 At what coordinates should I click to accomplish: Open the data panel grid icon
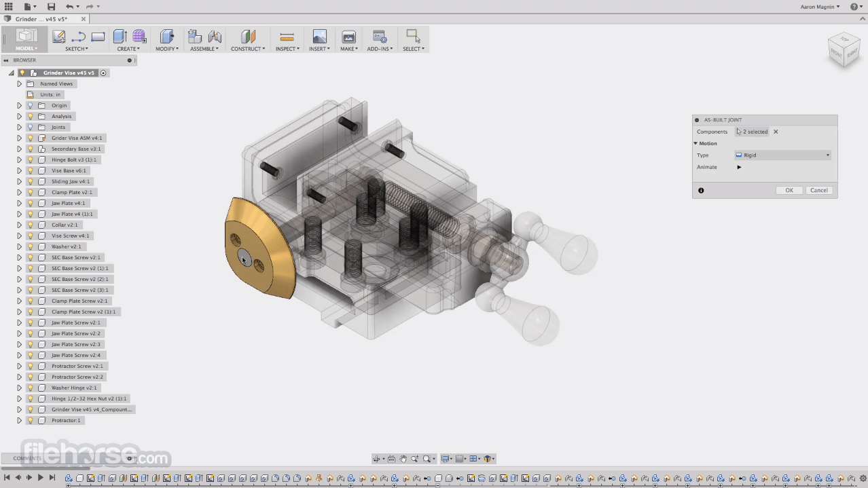tap(8, 6)
